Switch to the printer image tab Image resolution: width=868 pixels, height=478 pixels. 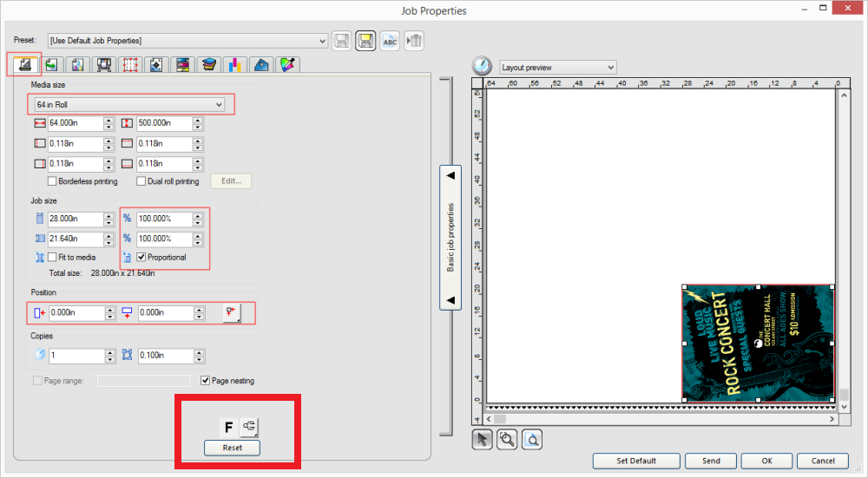pos(103,65)
